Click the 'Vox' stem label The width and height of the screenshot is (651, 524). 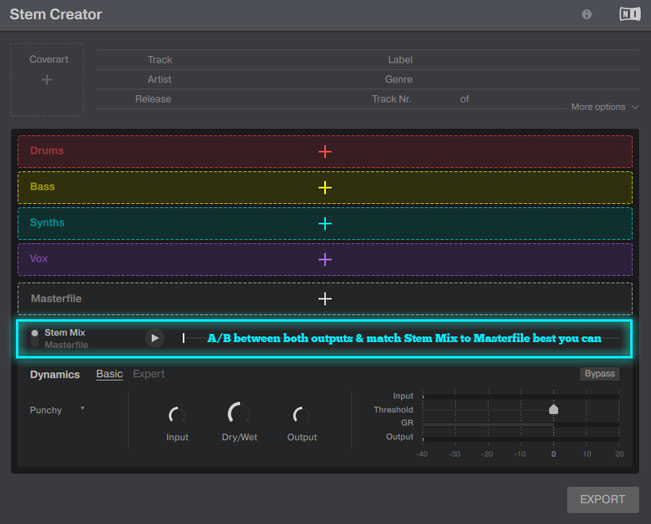[x=39, y=258]
